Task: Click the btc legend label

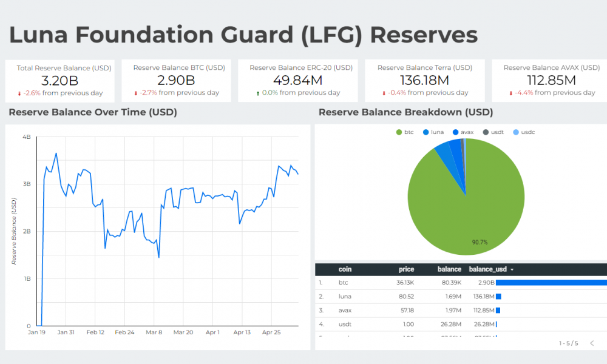Action: [x=409, y=132]
